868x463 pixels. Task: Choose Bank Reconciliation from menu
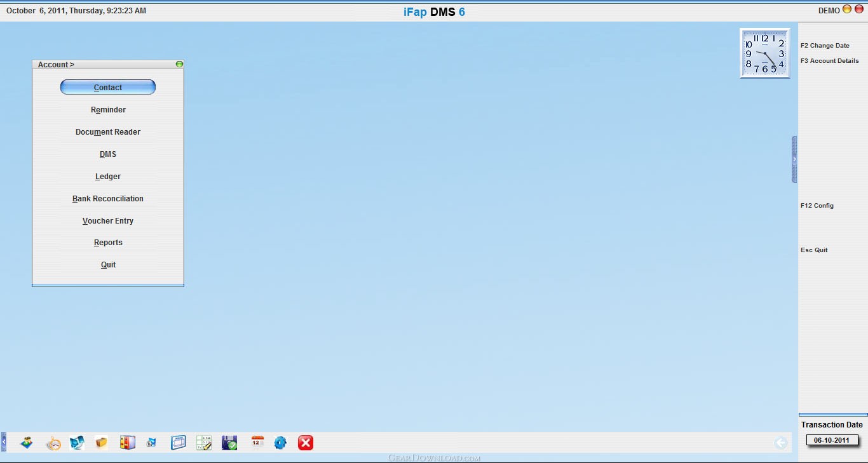[x=108, y=199]
